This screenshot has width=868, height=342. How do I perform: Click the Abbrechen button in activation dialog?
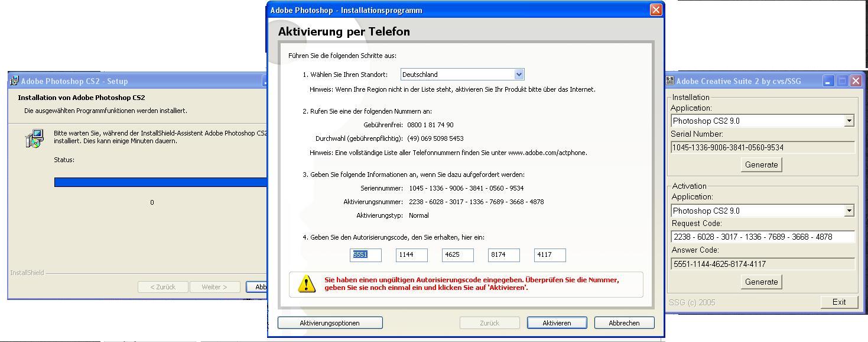click(x=624, y=322)
